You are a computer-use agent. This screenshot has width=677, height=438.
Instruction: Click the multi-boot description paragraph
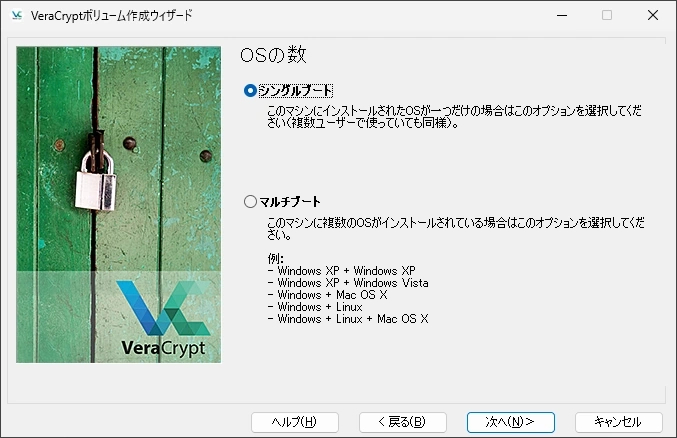tap(456, 229)
